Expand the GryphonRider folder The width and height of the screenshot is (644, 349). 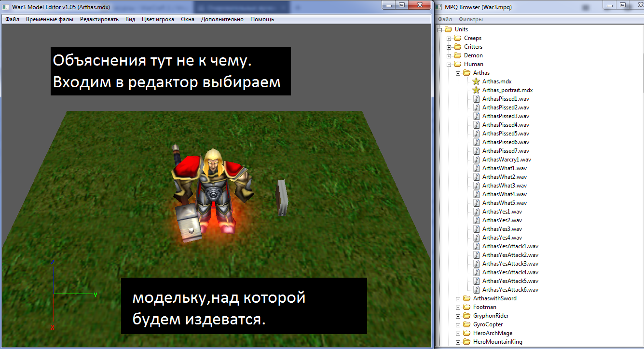click(x=458, y=316)
